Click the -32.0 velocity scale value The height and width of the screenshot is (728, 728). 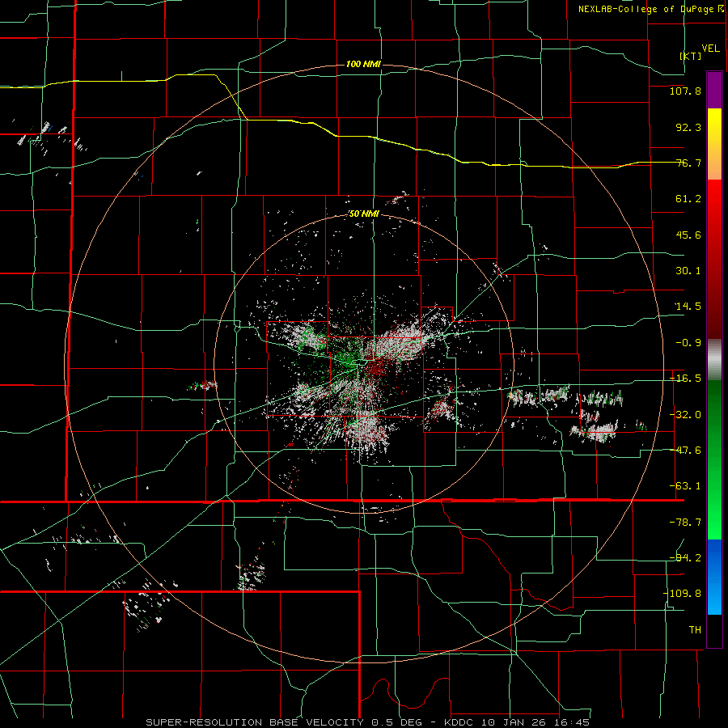(x=685, y=415)
